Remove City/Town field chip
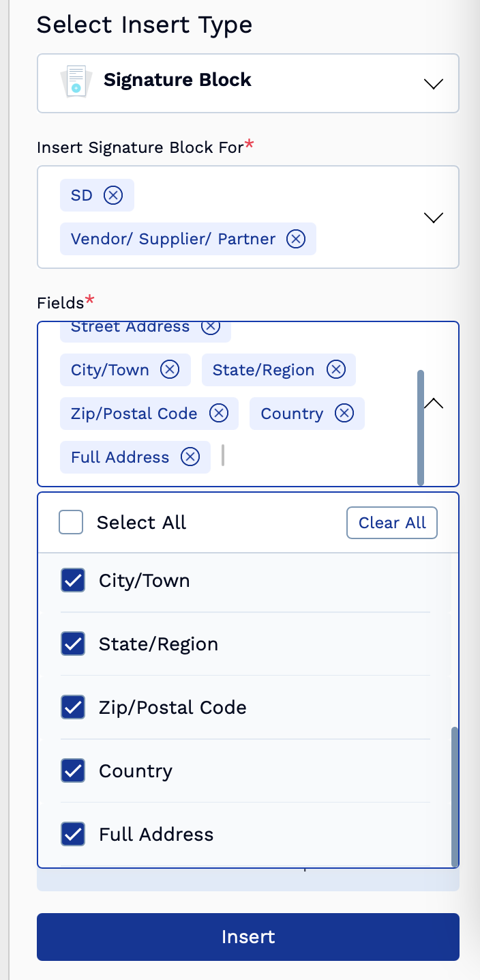Viewport: 480px width, 980px height. tap(170, 370)
